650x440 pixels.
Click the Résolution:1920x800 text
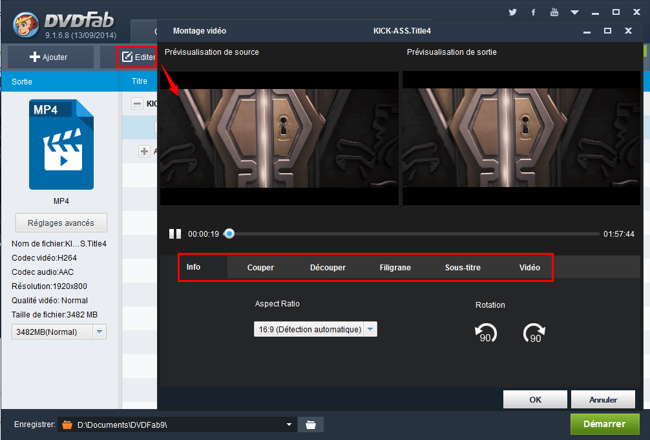point(49,286)
